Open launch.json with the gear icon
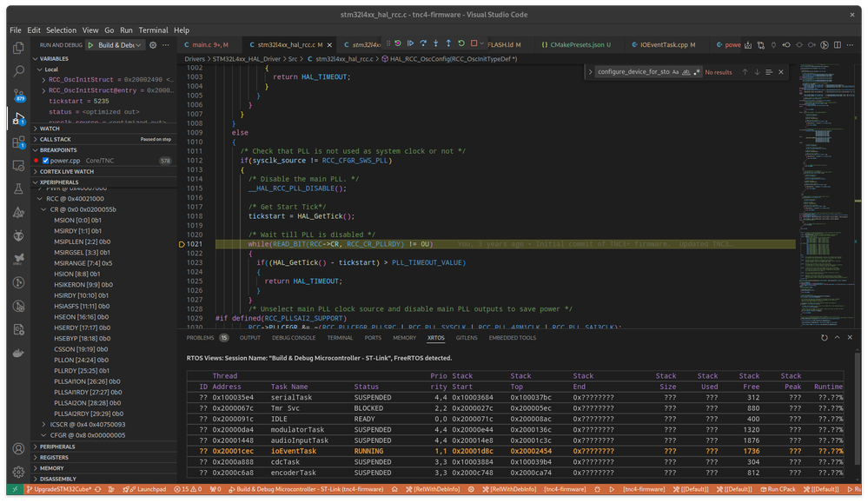This screenshot has width=868, height=503. [153, 45]
